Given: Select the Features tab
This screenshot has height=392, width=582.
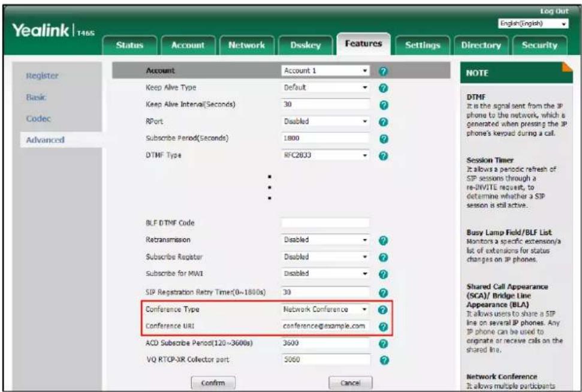Looking at the screenshot, I should [363, 44].
